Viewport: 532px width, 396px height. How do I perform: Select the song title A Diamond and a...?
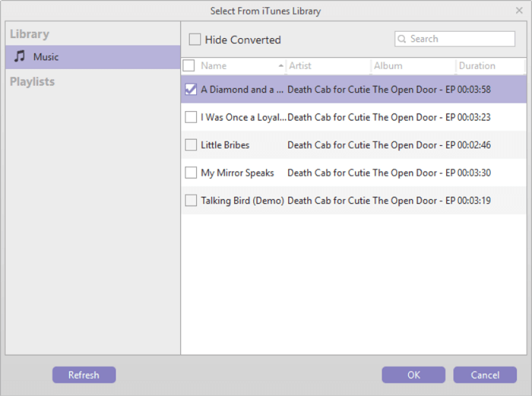tap(242, 90)
